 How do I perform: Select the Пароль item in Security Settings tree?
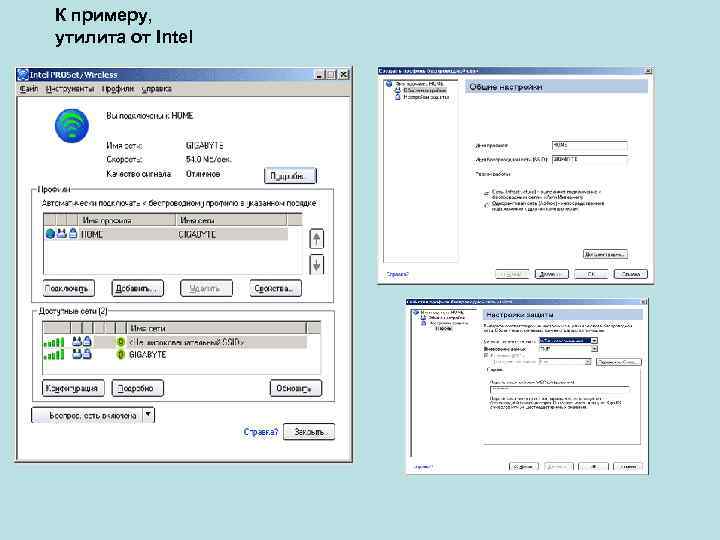pyautogui.click(x=444, y=329)
